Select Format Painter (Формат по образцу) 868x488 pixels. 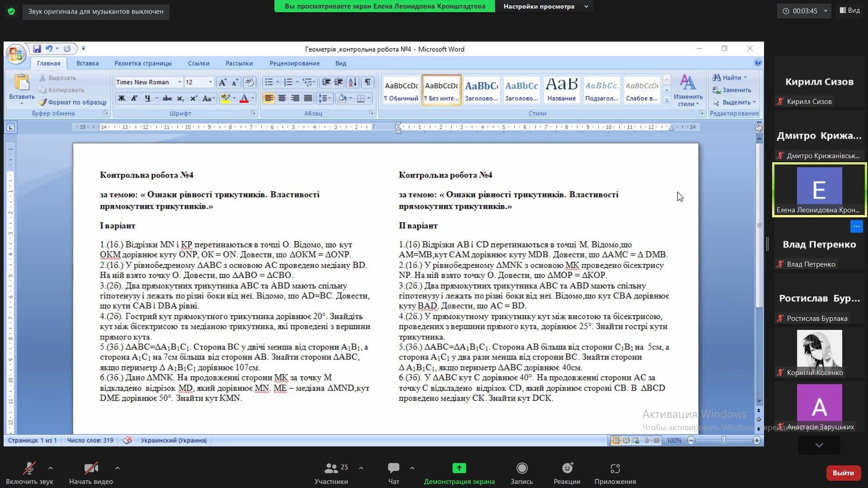click(73, 102)
